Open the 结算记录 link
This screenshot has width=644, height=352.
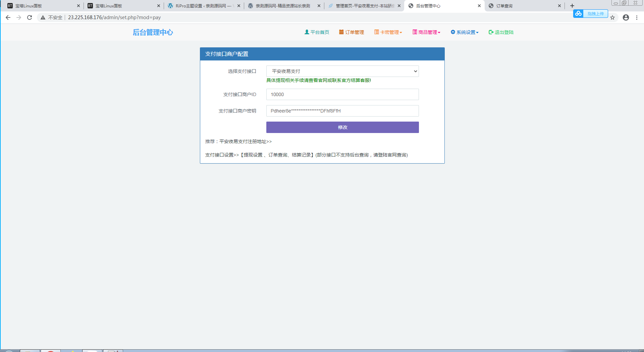301,155
